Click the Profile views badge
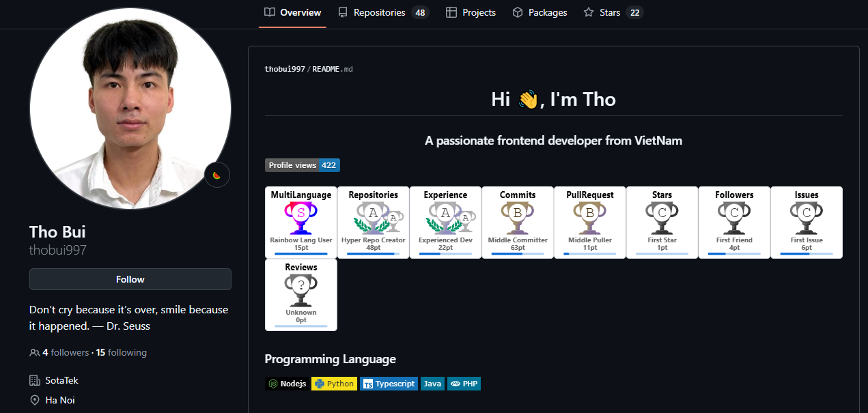This screenshot has width=868, height=413. [x=302, y=165]
